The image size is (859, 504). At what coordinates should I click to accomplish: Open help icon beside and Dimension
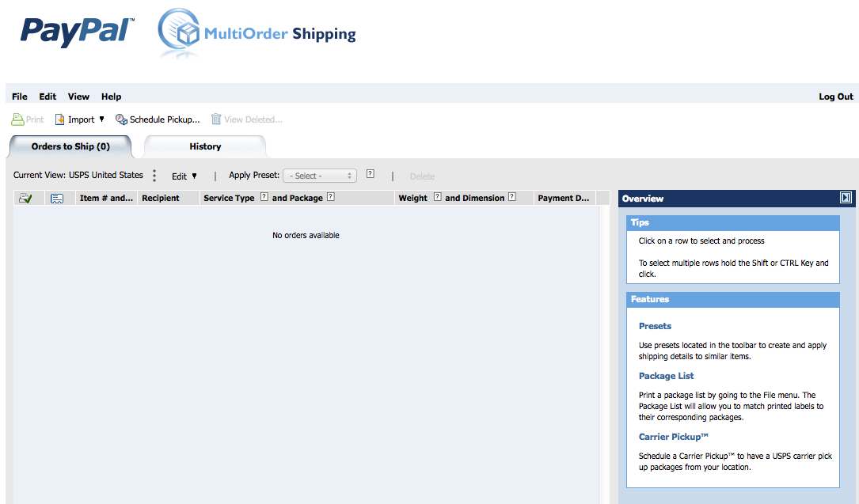click(511, 197)
